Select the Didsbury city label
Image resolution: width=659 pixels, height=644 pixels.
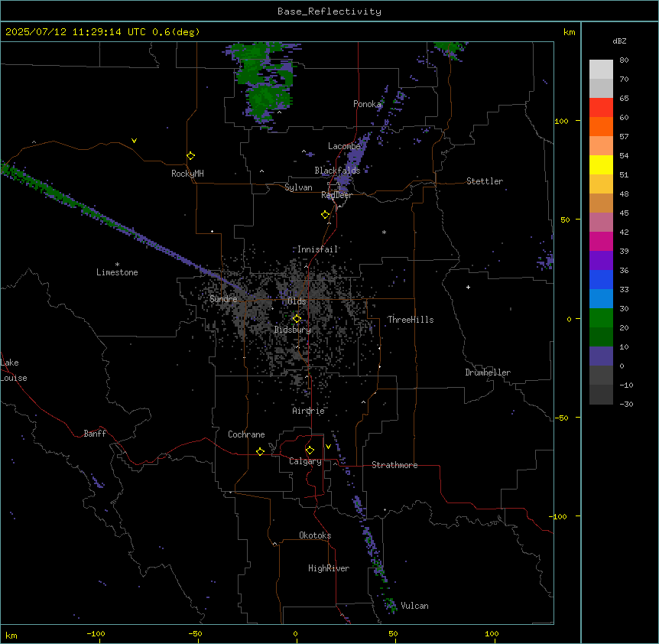coord(293,330)
